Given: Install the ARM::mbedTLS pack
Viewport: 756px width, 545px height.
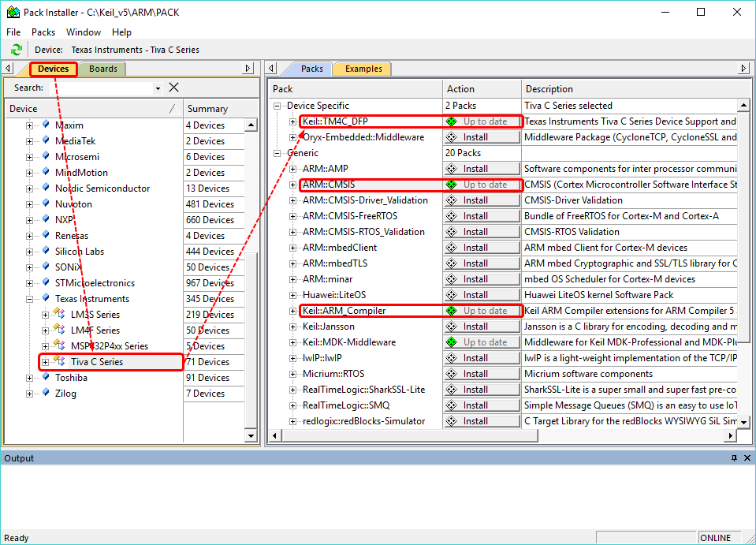Looking at the screenshot, I should (482, 263).
